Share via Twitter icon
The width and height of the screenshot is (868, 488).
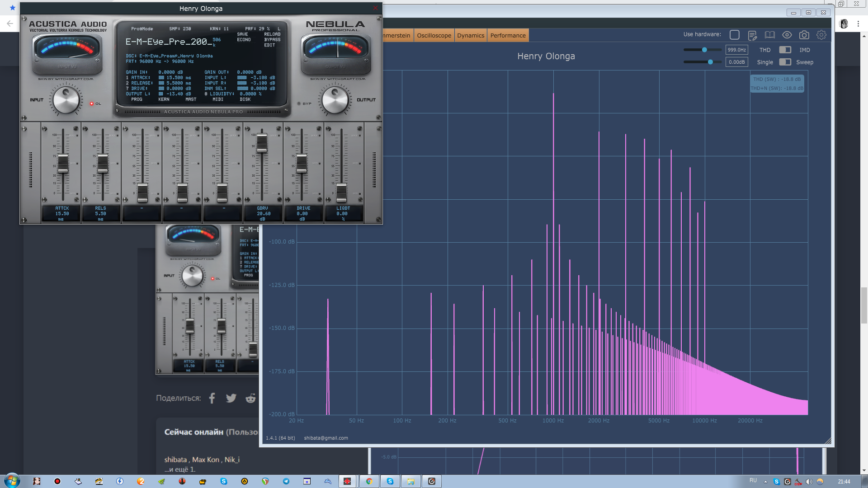pyautogui.click(x=231, y=398)
